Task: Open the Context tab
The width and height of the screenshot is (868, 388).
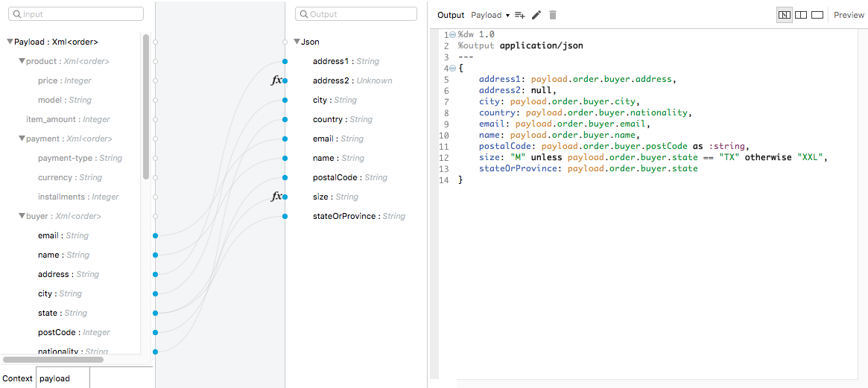Action: [x=18, y=378]
